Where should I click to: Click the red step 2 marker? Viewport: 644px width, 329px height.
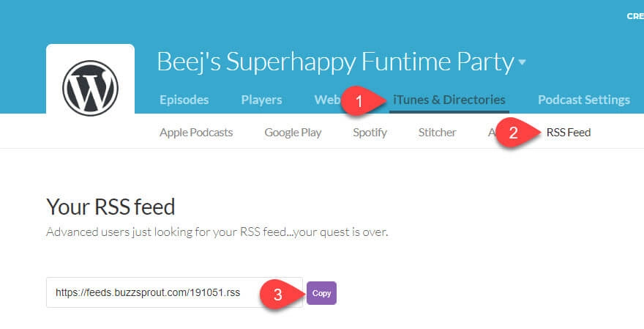coord(514,133)
